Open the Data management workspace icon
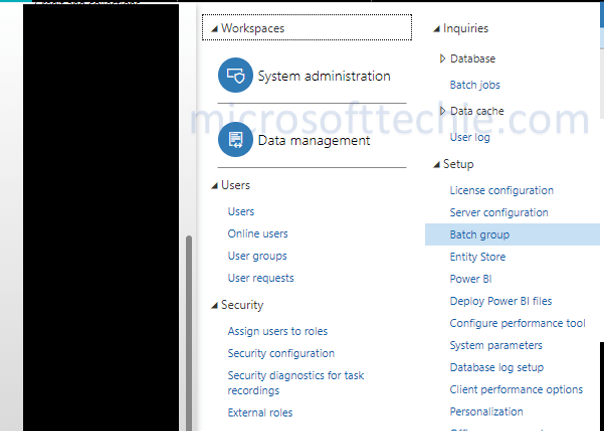The width and height of the screenshot is (606, 431). pos(236,140)
